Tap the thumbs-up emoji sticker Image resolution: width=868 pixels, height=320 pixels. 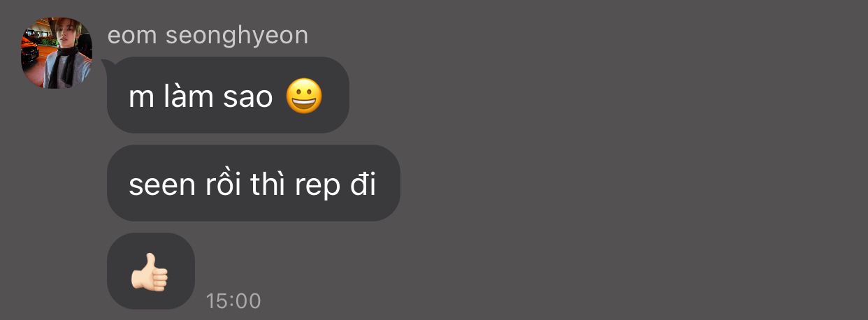[x=150, y=272]
